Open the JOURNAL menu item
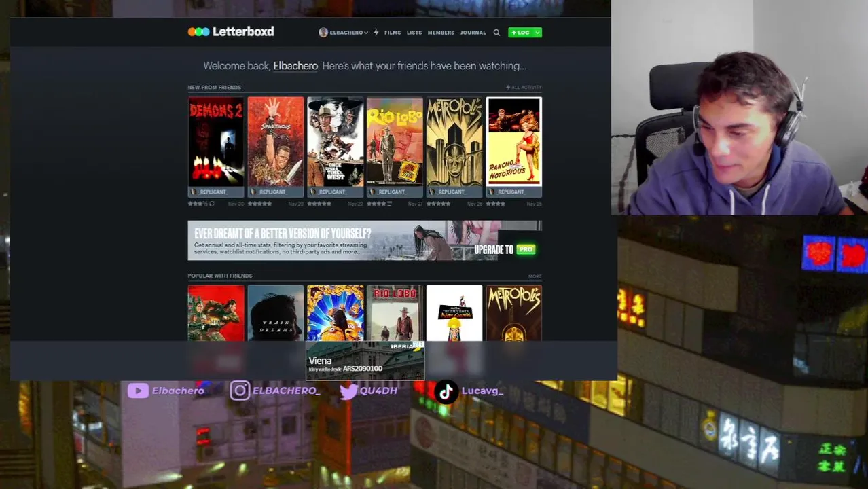The width and height of the screenshot is (868, 489). 473,33
